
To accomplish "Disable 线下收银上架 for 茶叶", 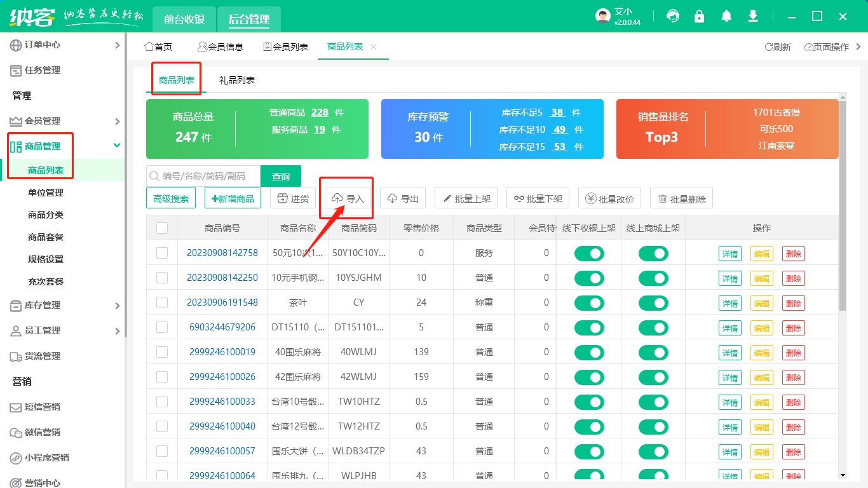I will pos(588,302).
